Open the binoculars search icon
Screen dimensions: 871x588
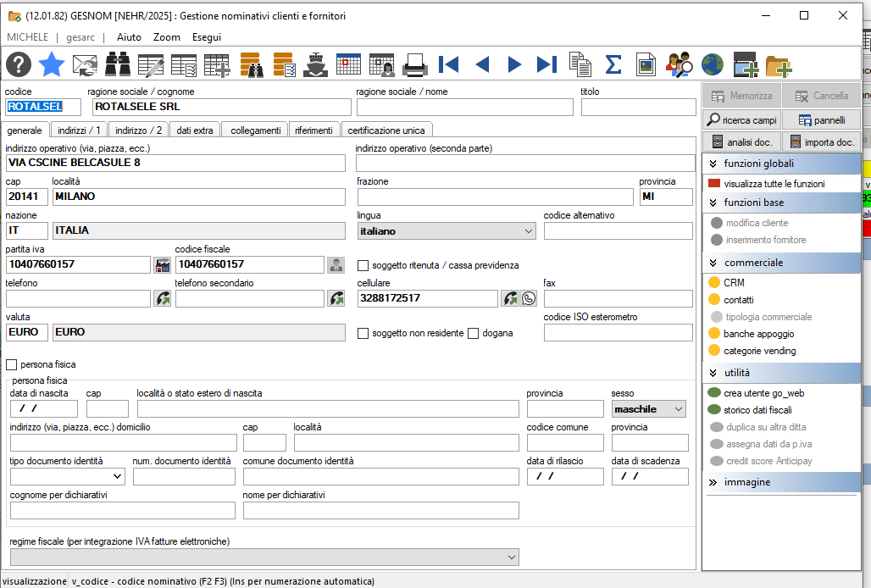[118, 64]
